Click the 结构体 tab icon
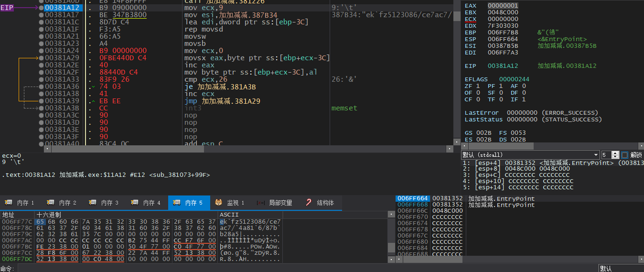The image size is (644, 272). (x=309, y=203)
